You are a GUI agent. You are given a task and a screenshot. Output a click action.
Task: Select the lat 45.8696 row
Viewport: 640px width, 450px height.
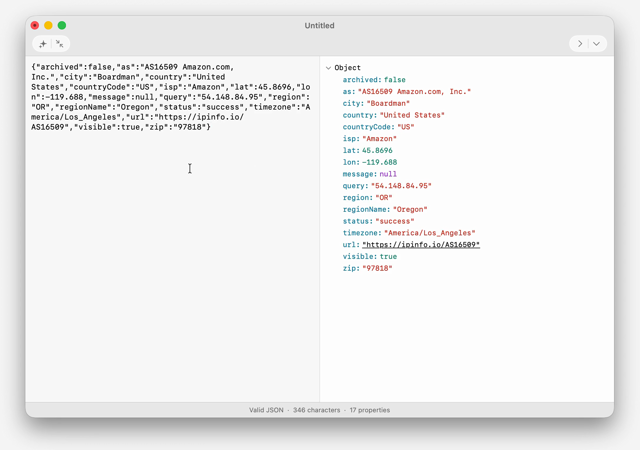pos(367,150)
